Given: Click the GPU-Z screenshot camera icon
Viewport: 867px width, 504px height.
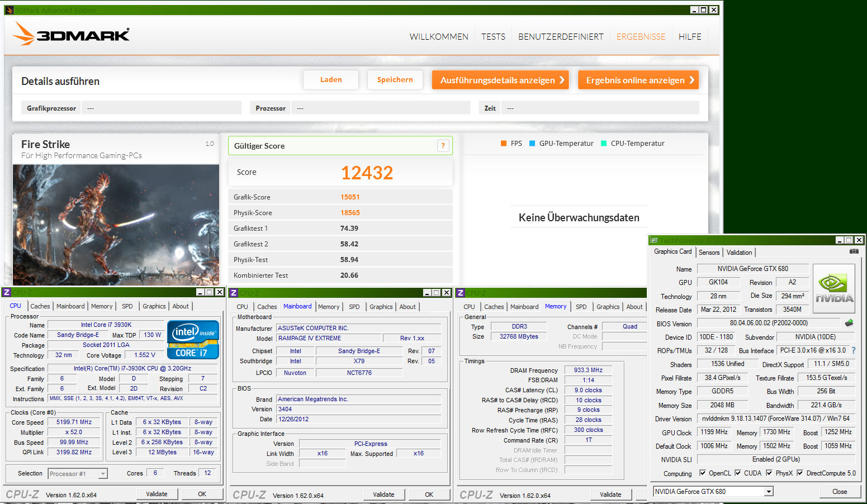Looking at the screenshot, I should pos(854,251).
